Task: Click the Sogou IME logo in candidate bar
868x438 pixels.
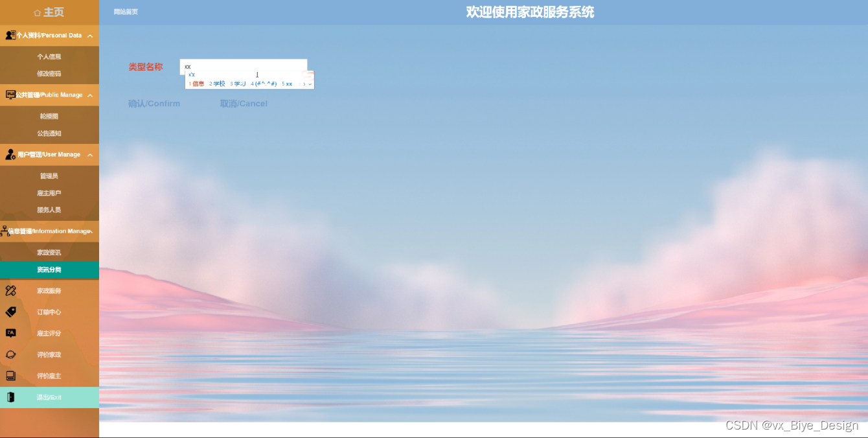Action: (x=308, y=75)
